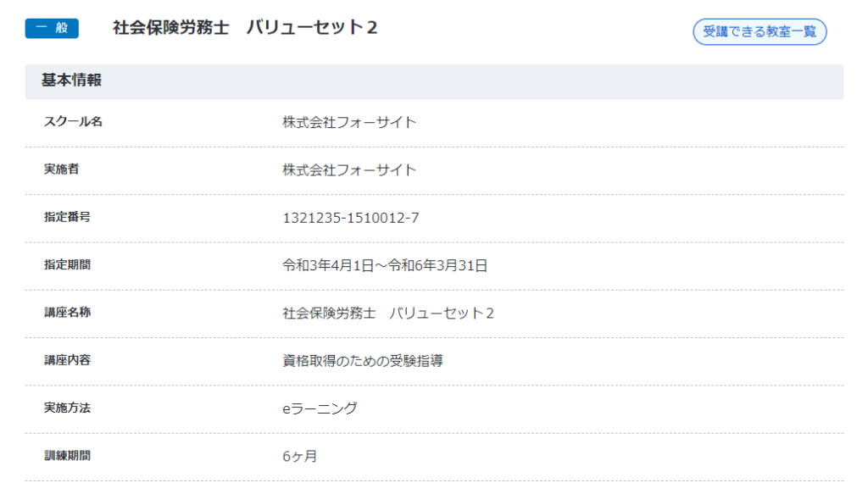Click the 実施者 row label

pyautogui.click(x=61, y=169)
